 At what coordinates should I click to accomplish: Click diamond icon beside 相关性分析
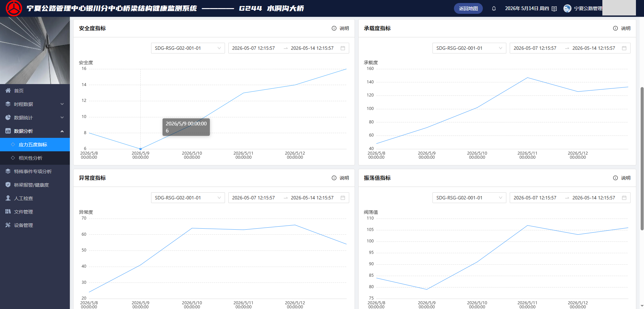click(13, 158)
